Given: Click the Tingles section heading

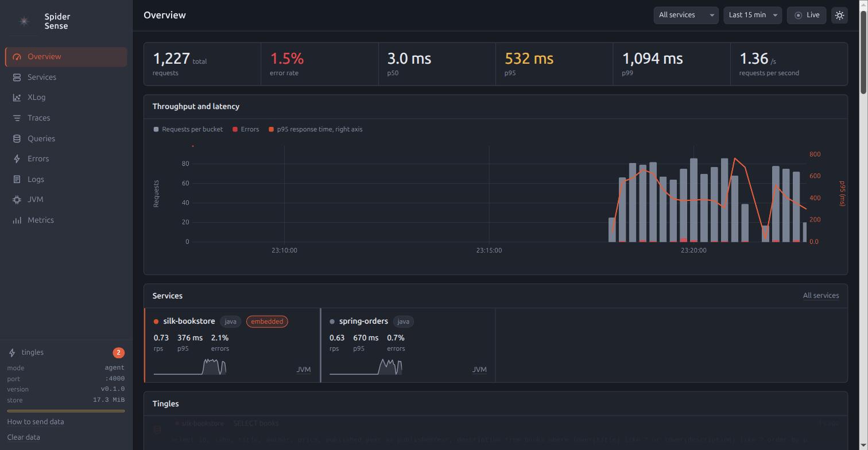Looking at the screenshot, I should tap(165, 404).
